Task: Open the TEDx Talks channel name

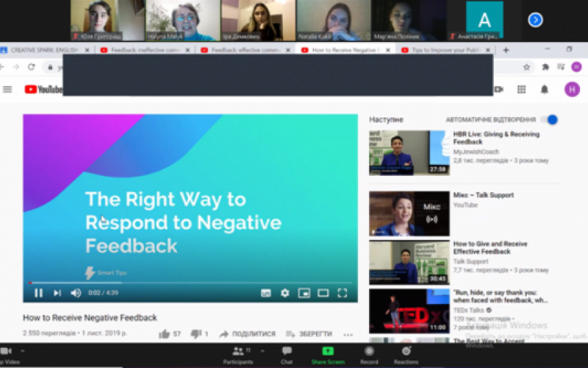Action: coord(469,310)
